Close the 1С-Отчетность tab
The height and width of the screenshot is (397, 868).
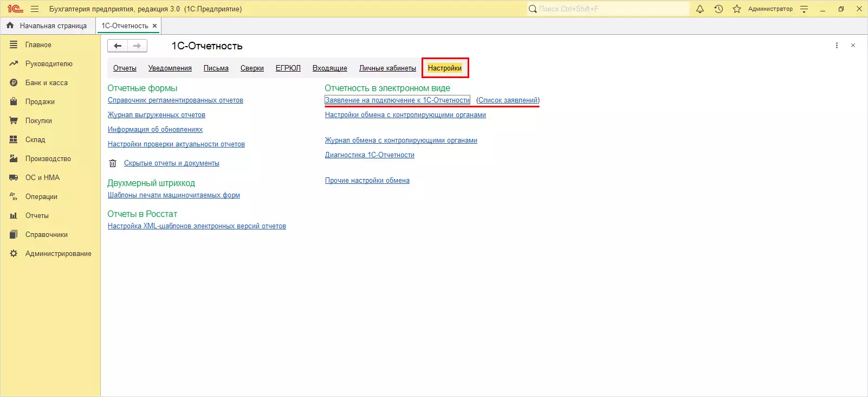(x=155, y=25)
